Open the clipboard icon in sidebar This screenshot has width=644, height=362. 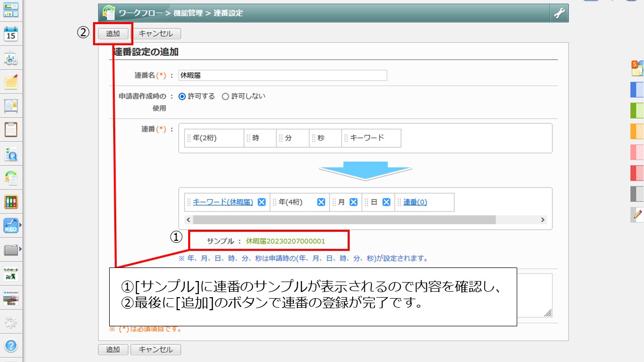point(11,129)
